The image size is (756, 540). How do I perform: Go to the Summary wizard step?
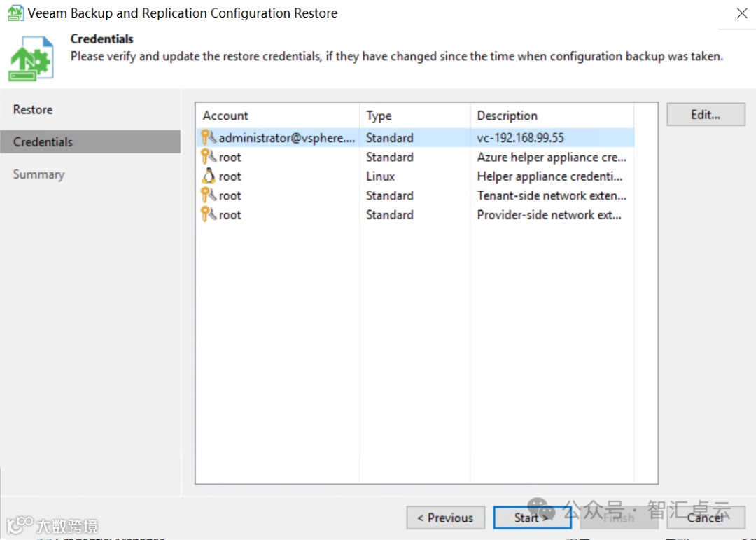(x=38, y=174)
